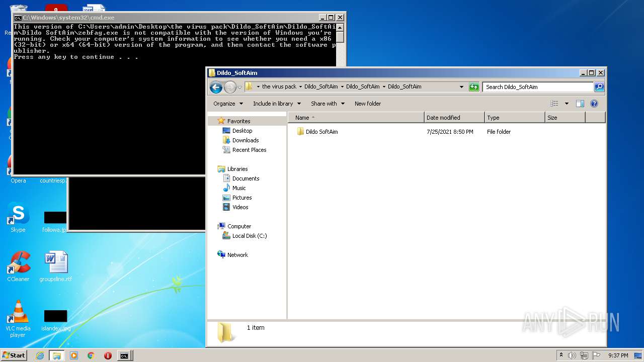Open network tray icon
Viewport: 644px width, 362px height.
point(584,355)
